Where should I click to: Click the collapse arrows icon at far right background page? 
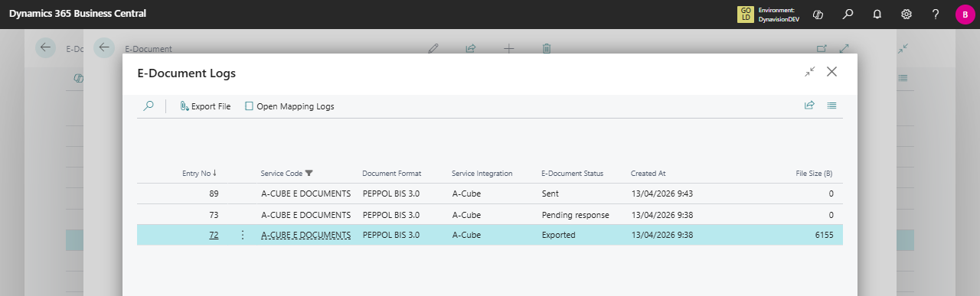coord(903,48)
